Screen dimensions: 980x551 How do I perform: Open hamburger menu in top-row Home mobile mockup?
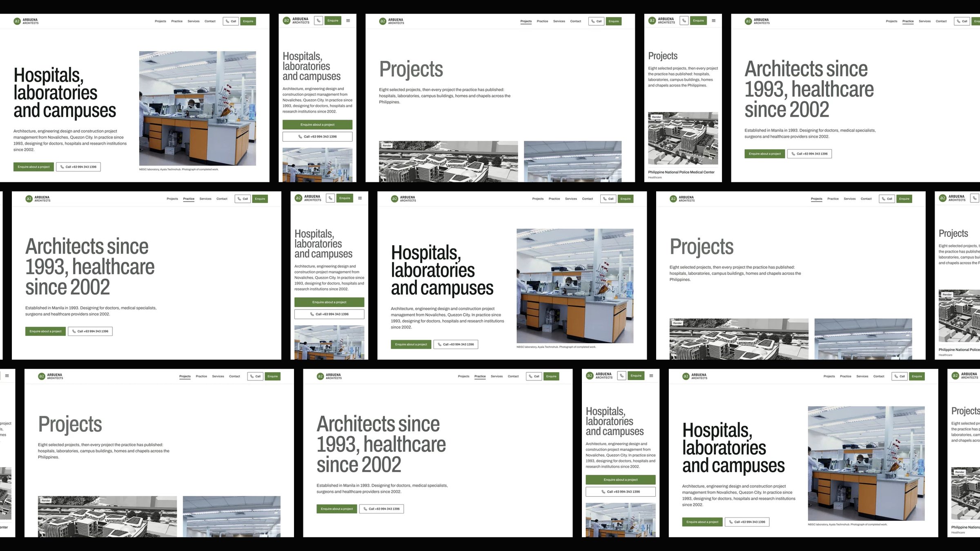click(348, 20)
